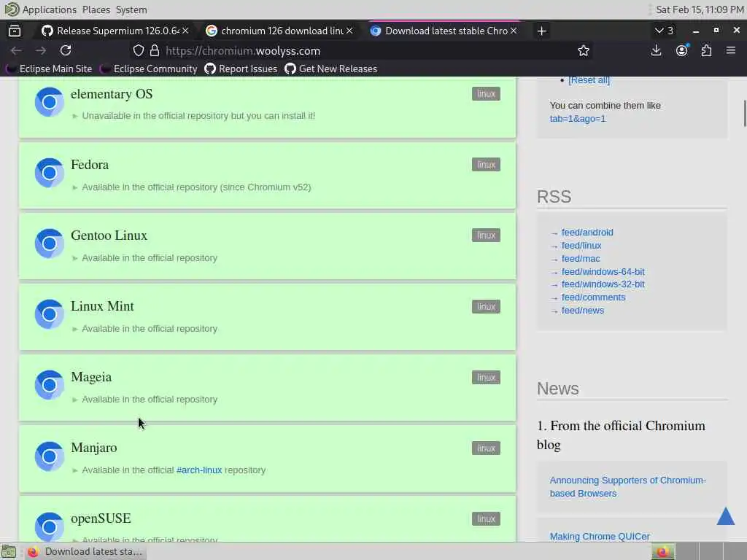Click the Firefox View icon in tab bar
This screenshot has width=747, height=560.
click(x=15, y=31)
